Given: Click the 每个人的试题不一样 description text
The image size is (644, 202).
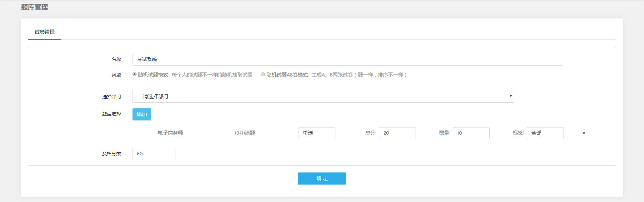Looking at the screenshot, I should [x=212, y=75].
